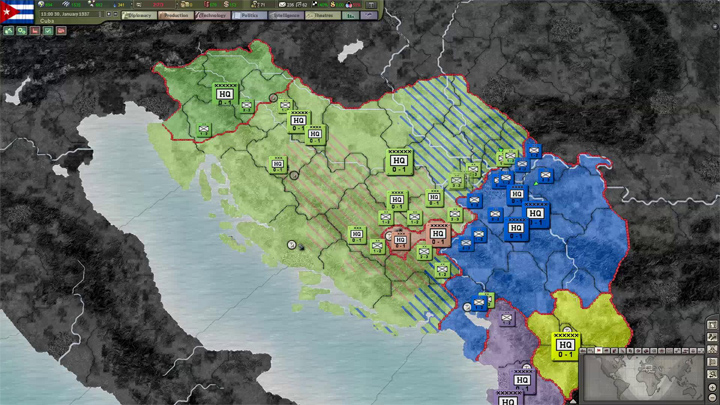
Task: Click the green gears icon under the flag
Action: click(22, 31)
